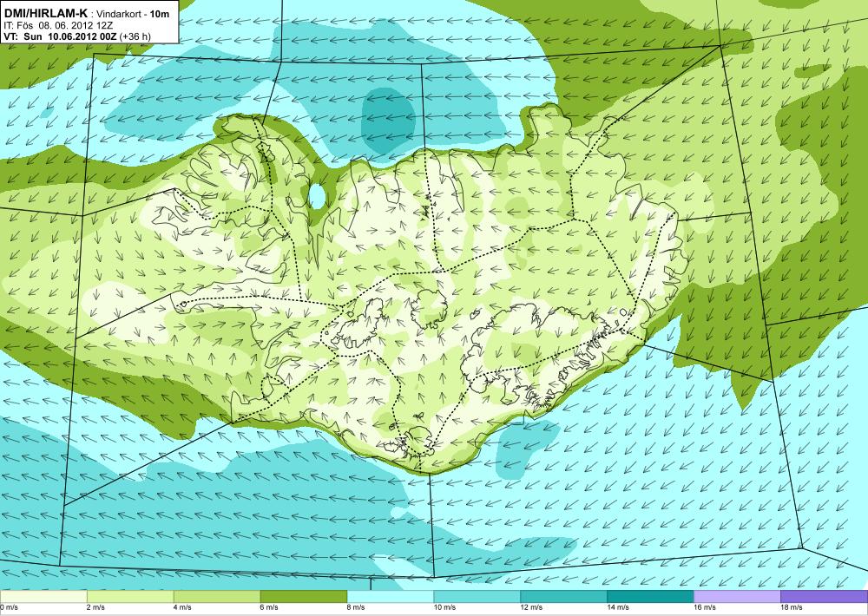The height and width of the screenshot is (616, 868).
Task: Click the medium green 4–6 m/s legend swatch
Action: coord(217,597)
